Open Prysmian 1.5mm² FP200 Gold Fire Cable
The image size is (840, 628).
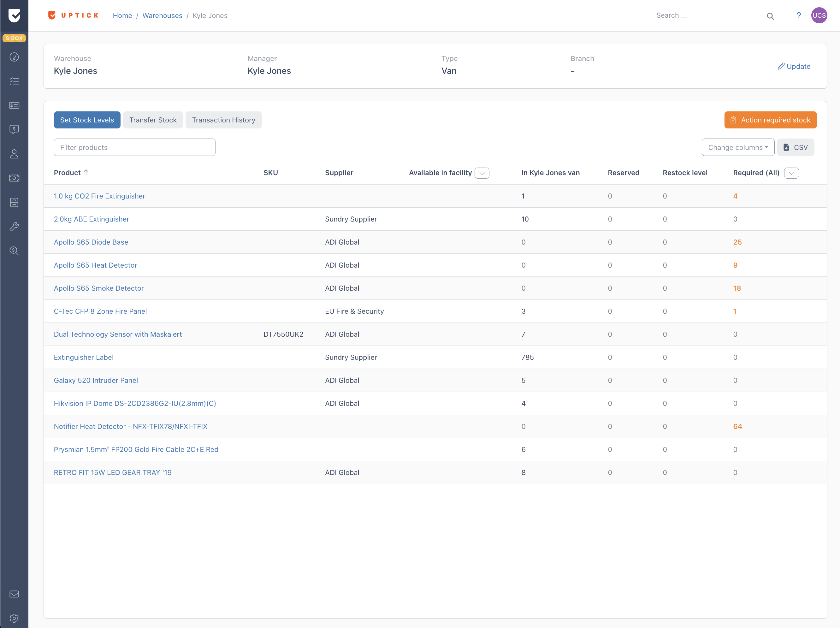pos(136,450)
